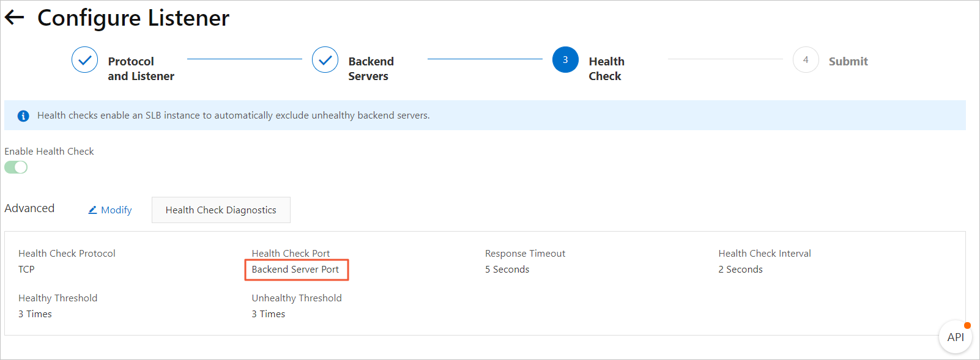
Task: Click the pencil icon next to Modify
Action: coord(92,210)
